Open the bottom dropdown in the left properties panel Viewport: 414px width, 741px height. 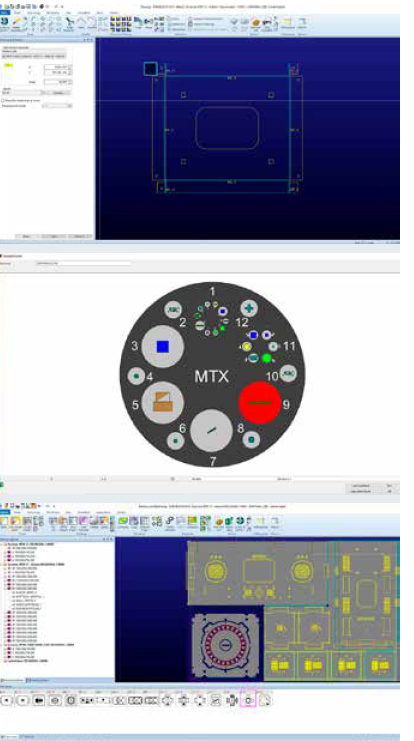click(57, 106)
